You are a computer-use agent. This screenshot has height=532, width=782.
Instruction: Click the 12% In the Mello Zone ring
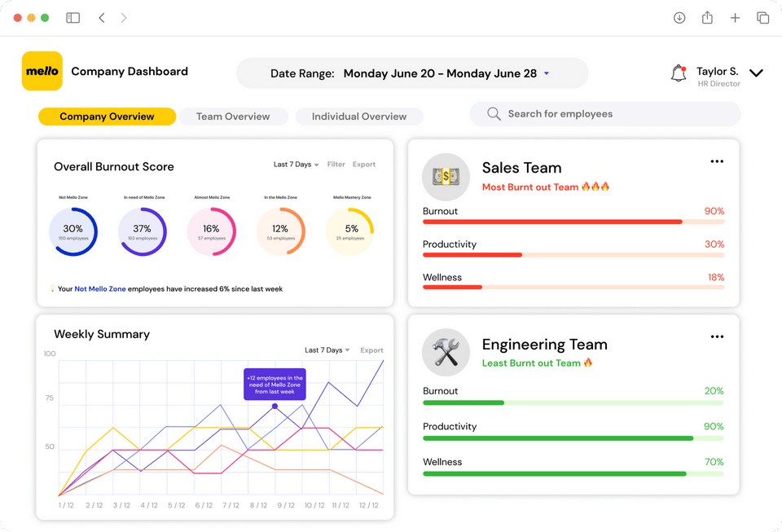click(281, 232)
